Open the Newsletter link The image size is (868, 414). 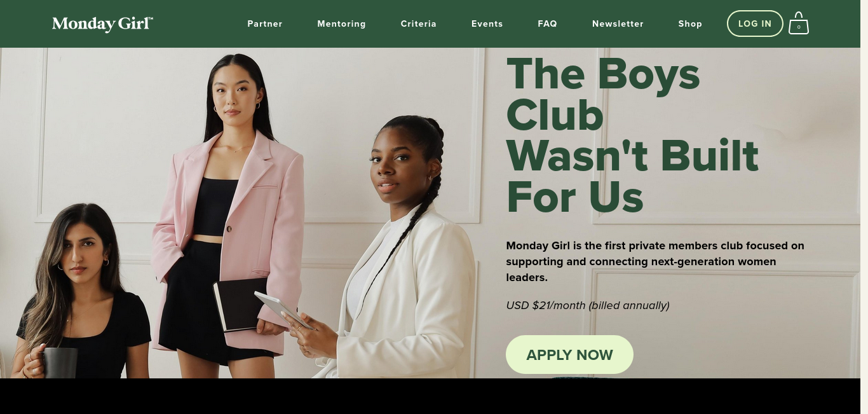[x=618, y=24]
